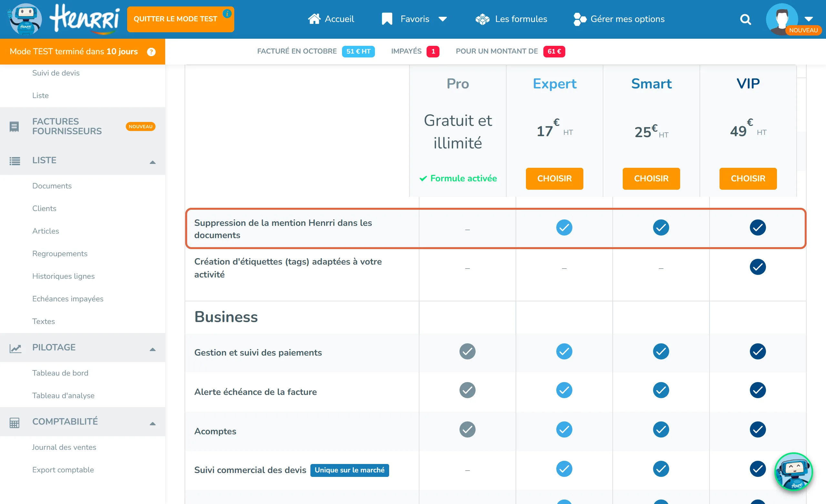Click Quitter le mode test button
The image size is (826, 504).
[180, 19]
